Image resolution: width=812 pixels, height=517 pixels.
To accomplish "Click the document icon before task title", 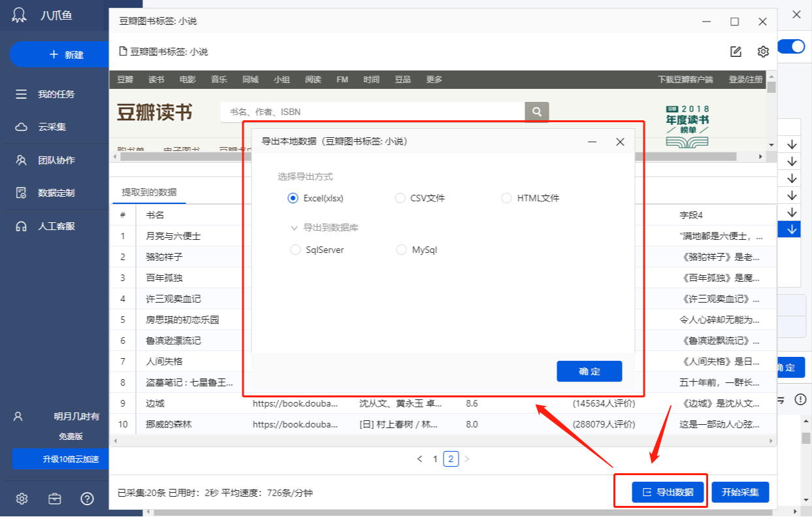I will point(123,51).
